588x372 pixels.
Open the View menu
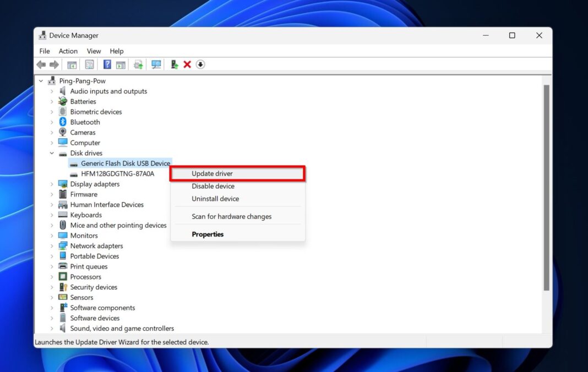point(94,51)
